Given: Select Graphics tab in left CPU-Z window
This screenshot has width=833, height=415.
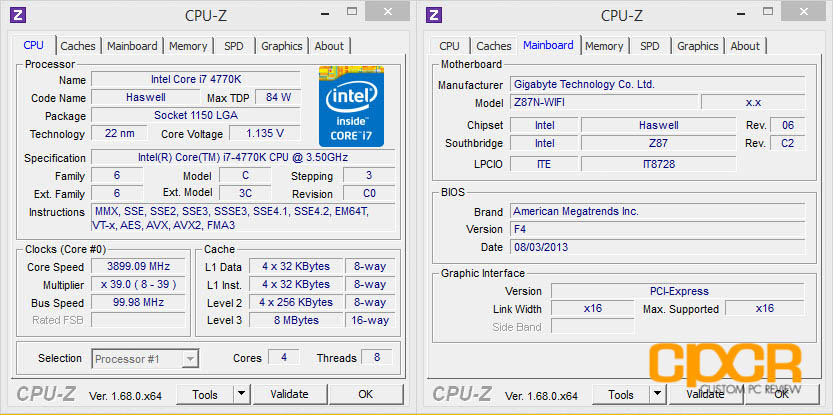Looking at the screenshot, I should 282,46.
